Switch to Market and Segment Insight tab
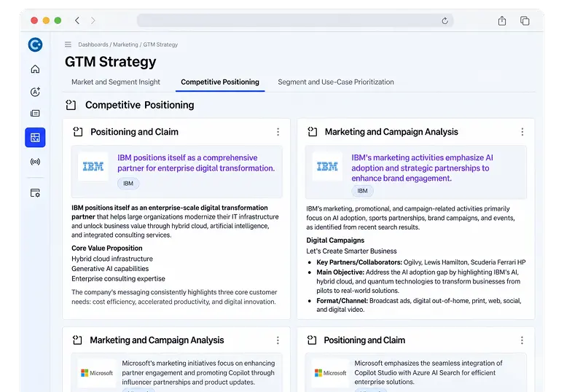The width and height of the screenshot is (564, 392). [x=115, y=82]
